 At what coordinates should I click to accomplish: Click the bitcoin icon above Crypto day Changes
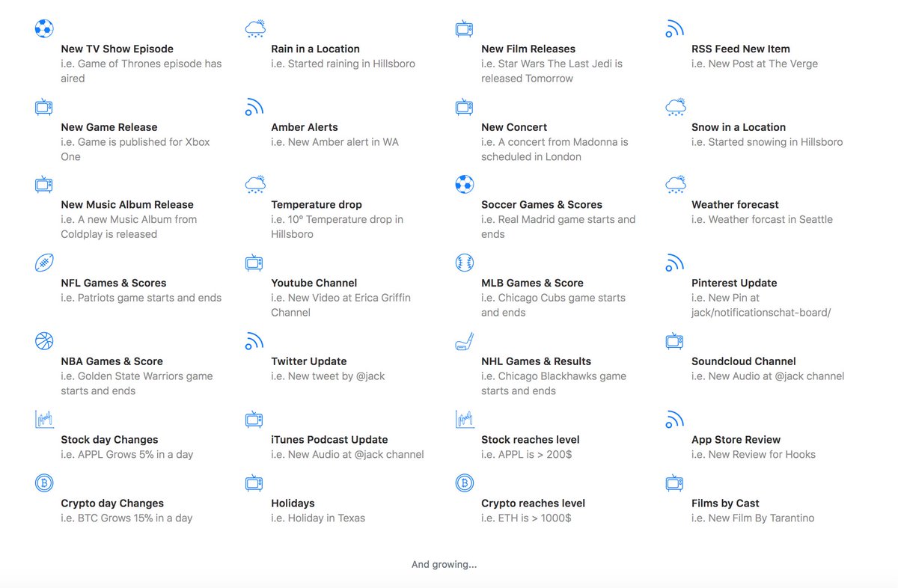pyautogui.click(x=44, y=483)
